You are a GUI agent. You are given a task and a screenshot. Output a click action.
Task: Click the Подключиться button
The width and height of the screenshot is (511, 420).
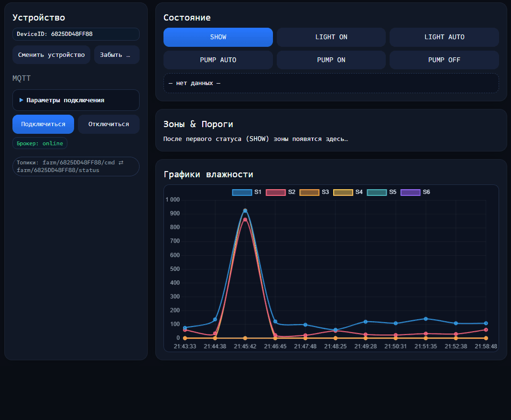click(43, 124)
